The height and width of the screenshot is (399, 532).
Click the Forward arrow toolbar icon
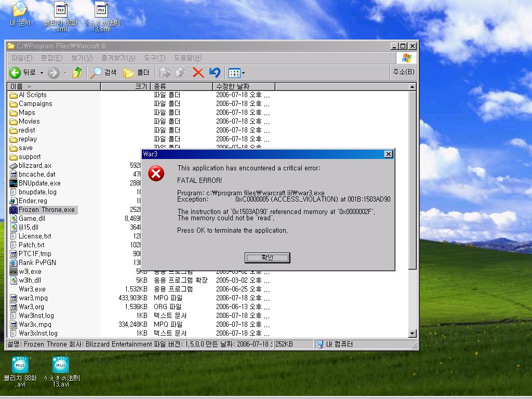[x=54, y=73]
